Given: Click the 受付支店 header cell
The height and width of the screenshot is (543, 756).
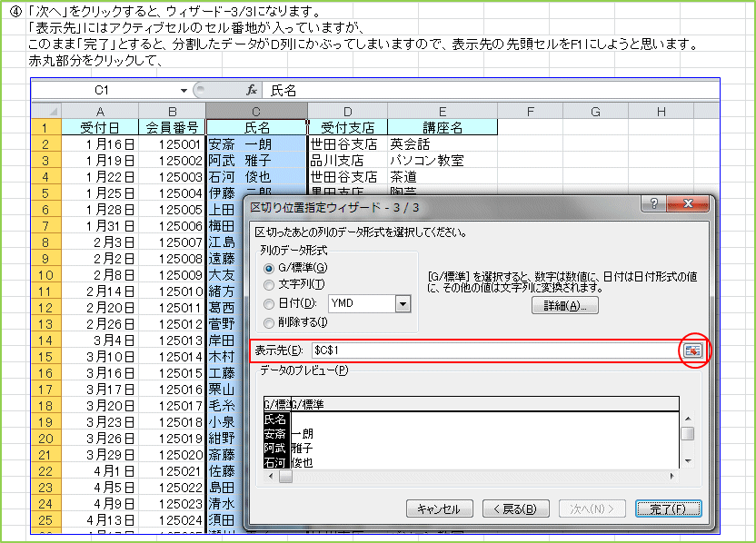Looking at the screenshot, I should tap(348, 128).
